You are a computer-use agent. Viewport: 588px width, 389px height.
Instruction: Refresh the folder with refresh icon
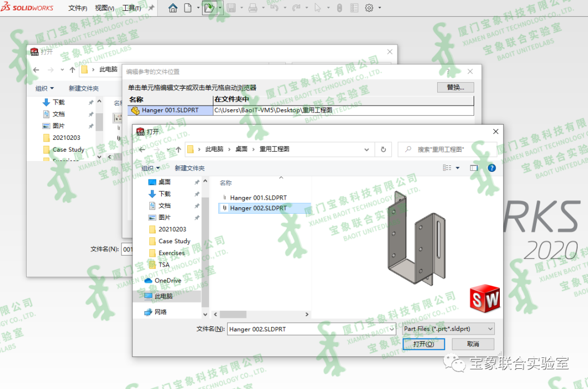click(383, 149)
